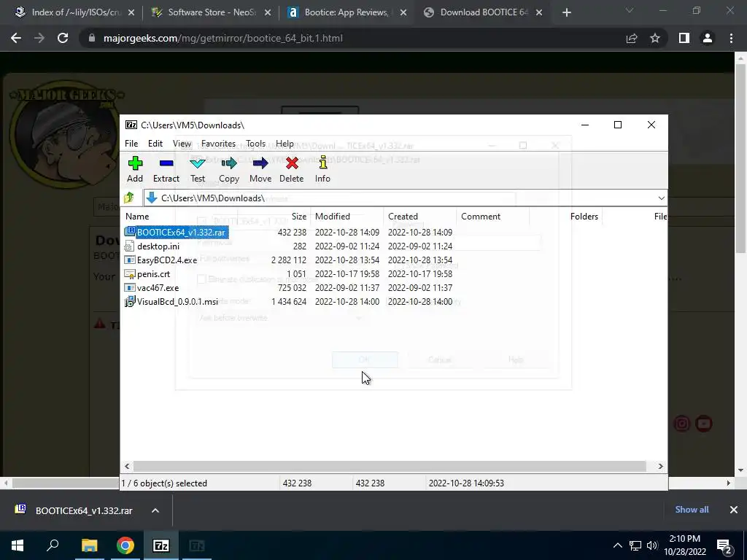The width and height of the screenshot is (747, 560).
Task: Sort by Created column header
Action: coord(403,216)
